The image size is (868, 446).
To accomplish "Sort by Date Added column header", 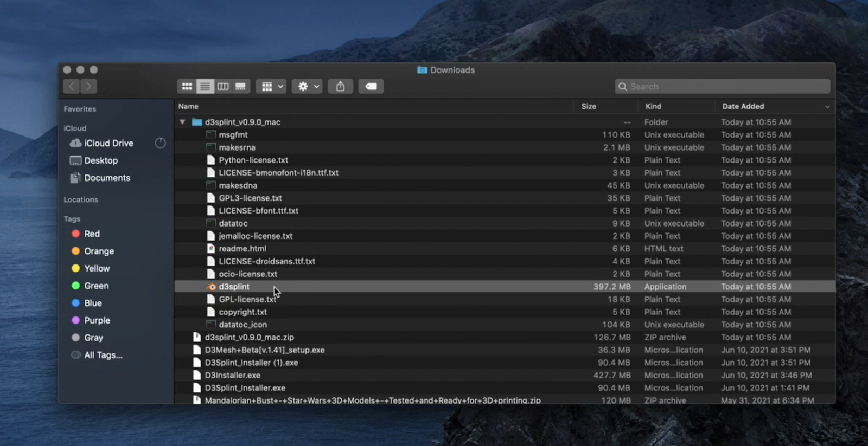I will pyautogui.click(x=743, y=106).
